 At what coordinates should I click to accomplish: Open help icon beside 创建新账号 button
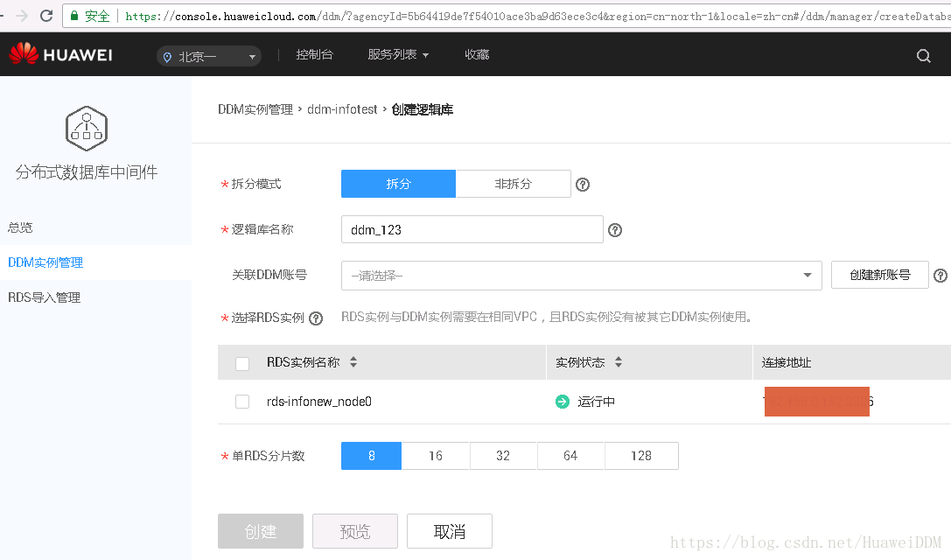click(941, 276)
